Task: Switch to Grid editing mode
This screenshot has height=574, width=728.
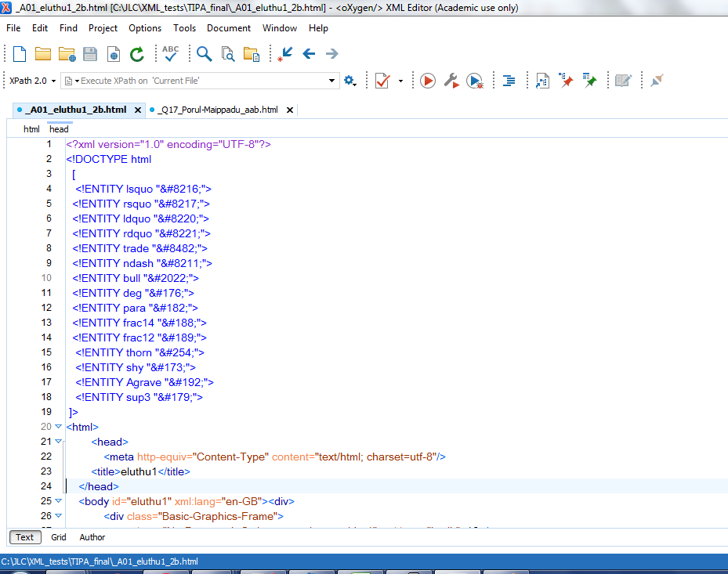Action: pos(59,537)
